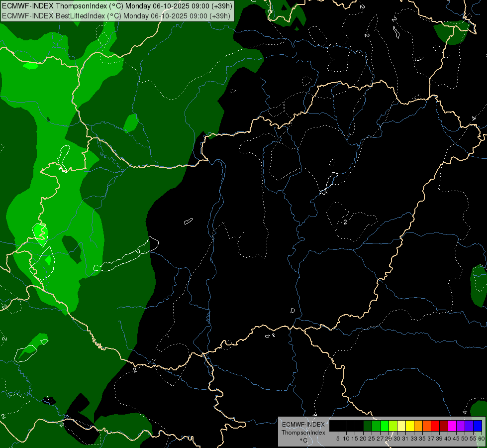Screen dimensions: 487x448
Task: Click the ThompsonIndex label in the legend
Action: [x=303, y=433]
